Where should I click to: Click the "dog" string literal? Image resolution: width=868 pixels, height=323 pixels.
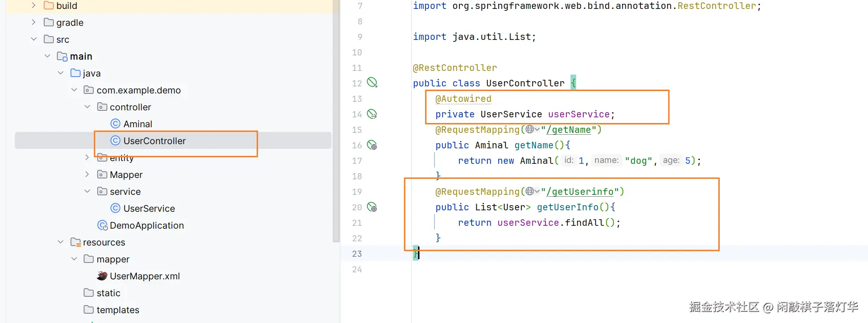(639, 161)
